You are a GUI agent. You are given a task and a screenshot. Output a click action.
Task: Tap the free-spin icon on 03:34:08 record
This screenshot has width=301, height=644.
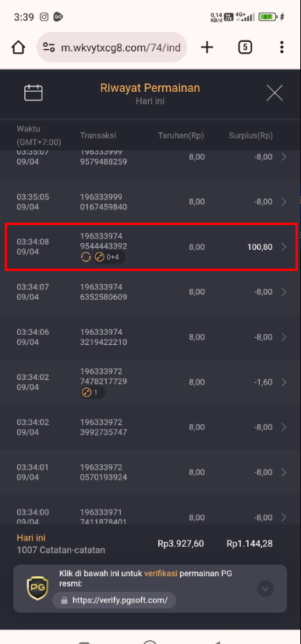(86, 257)
